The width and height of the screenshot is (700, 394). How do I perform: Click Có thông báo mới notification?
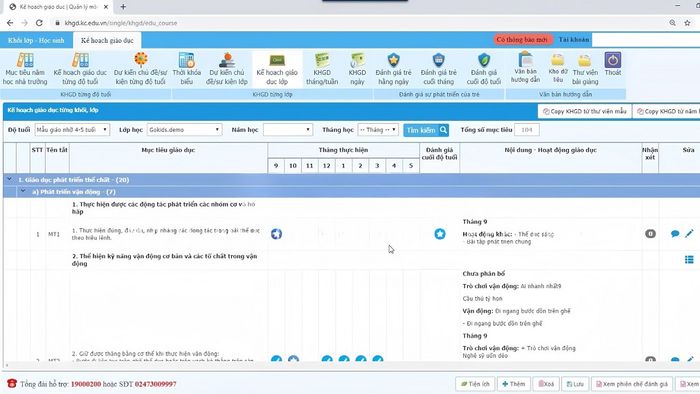click(x=522, y=40)
